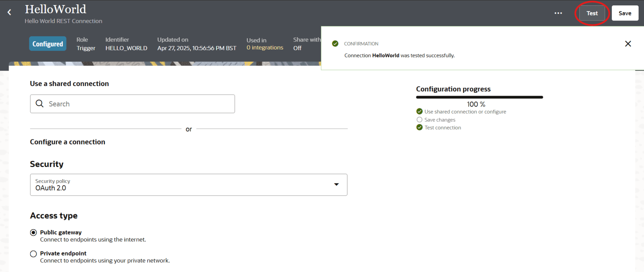Expand the Security policy dropdown arrow

tap(336, 185)
